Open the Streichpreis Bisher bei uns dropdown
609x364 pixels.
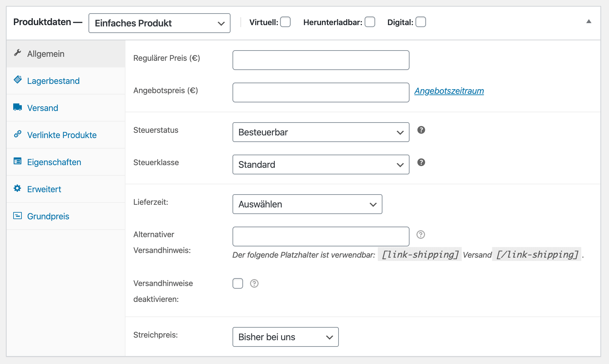coord(286,337)
